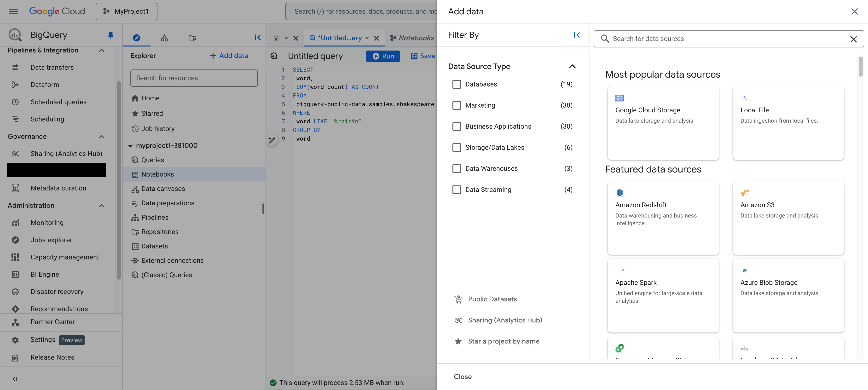
Task: Collapse the Explorer pane
Action: tap(258, 37)
